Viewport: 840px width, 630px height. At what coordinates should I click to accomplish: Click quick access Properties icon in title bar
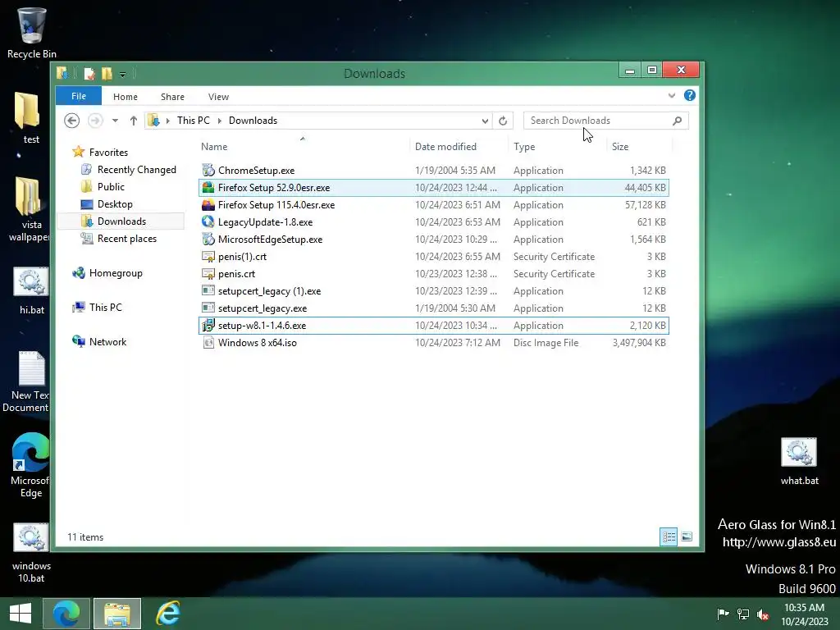pos(89,73)
